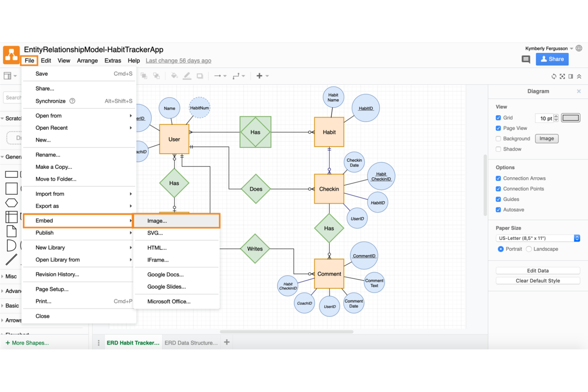Click the Synchronize help question-mark icon
588x392 pixels.
[x=72, y=101]
